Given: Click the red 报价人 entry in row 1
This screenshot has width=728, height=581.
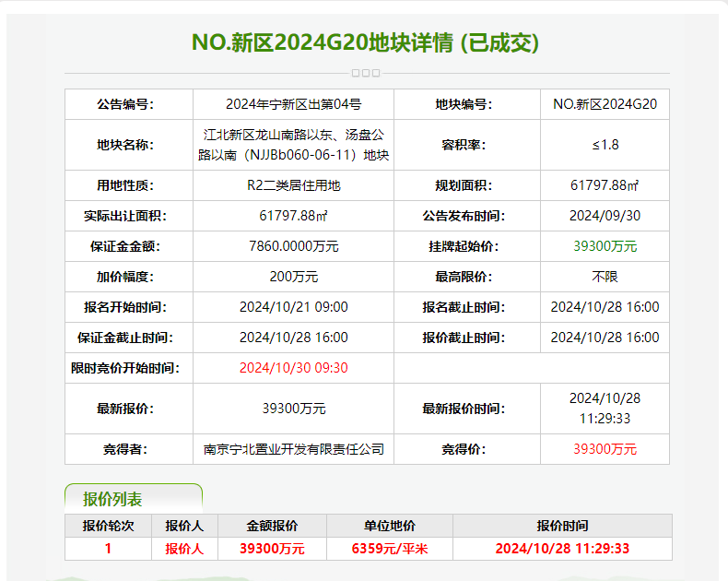Looking at the screenshot, I should (184, 549).
